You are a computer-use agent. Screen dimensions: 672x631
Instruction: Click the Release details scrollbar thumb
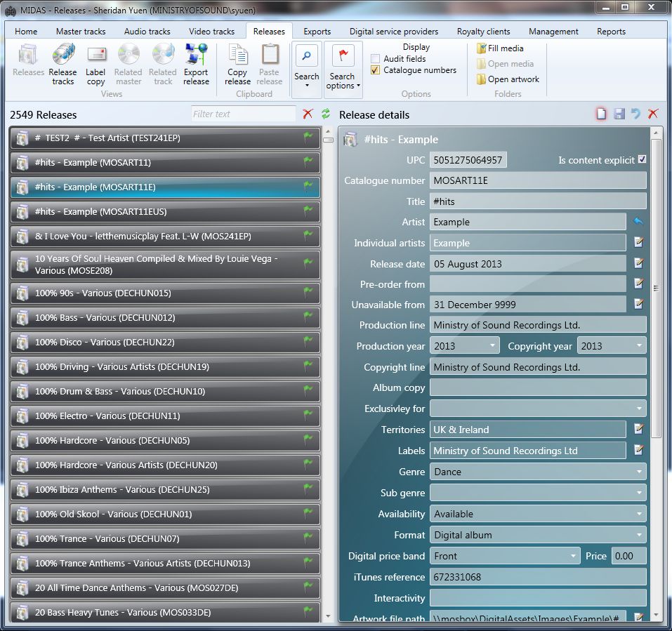click(656, 288)
